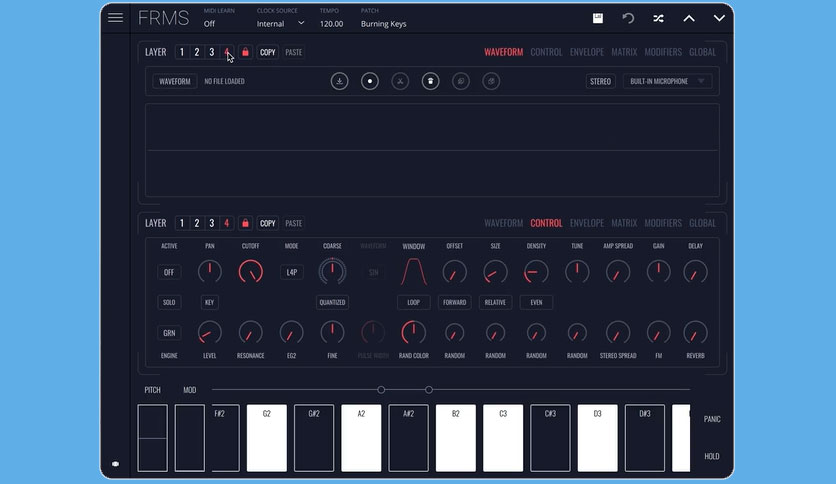836x484 pixels.
Task: Save the current patch
Action: pyautogui.click(x=598, y=18)
